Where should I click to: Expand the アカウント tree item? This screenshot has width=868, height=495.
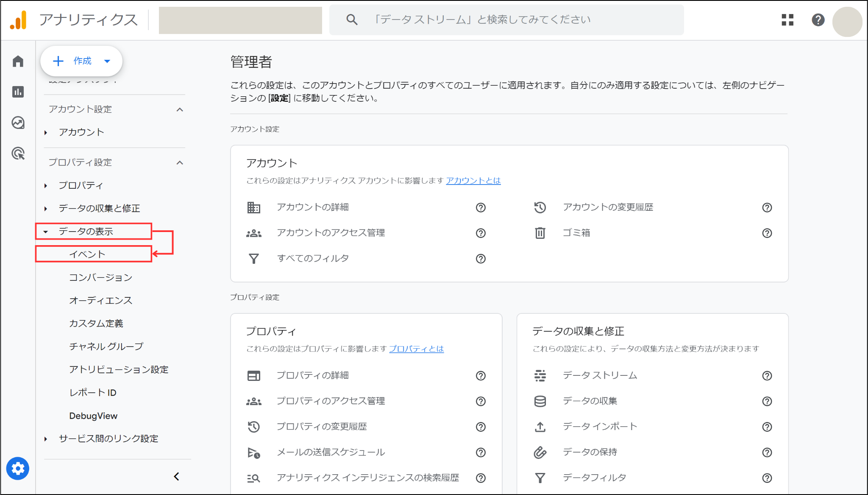click(46, 132)
